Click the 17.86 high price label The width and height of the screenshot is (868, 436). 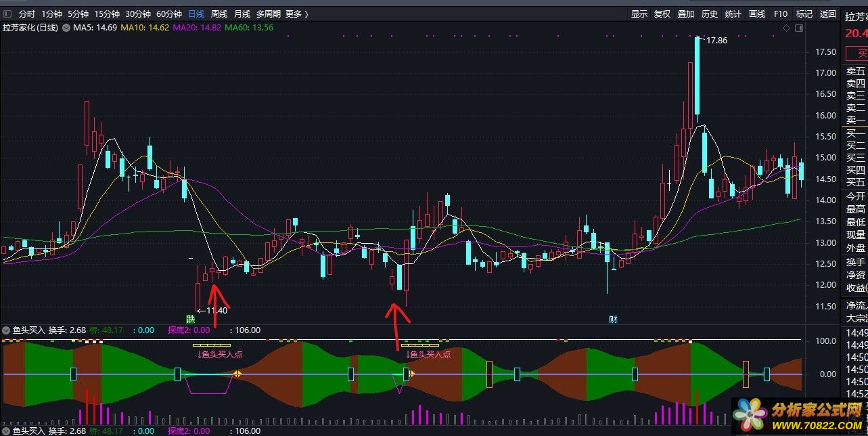pos(716,41)
